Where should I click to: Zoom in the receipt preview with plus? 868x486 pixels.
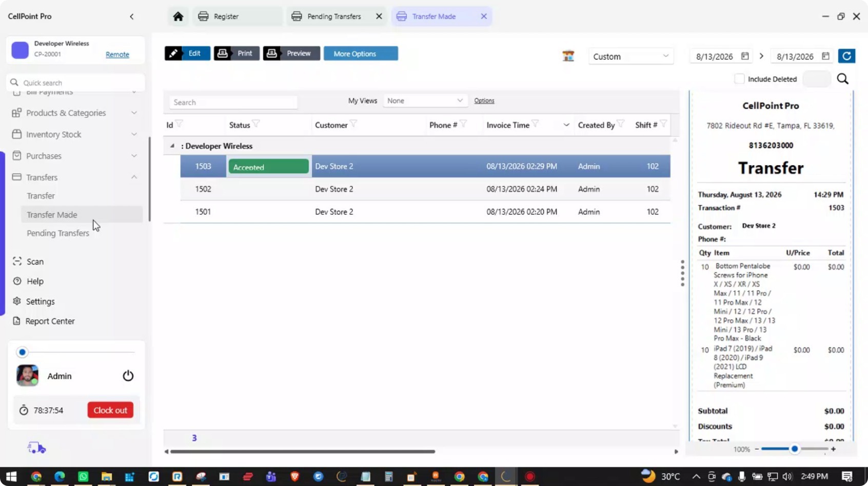tap(833, 449)
